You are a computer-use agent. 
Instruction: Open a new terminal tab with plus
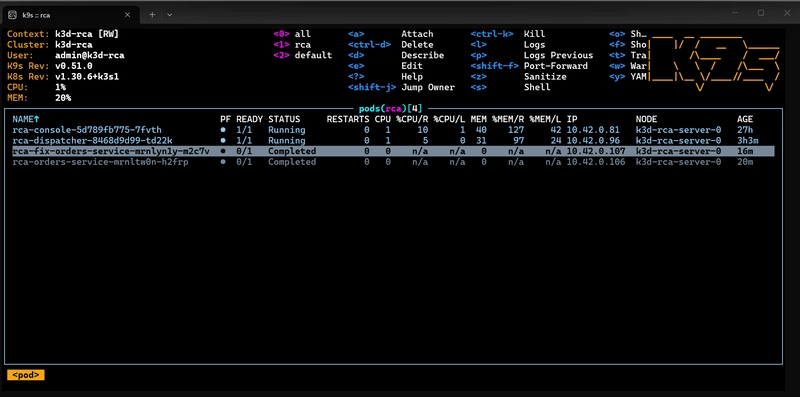point(152,15)
